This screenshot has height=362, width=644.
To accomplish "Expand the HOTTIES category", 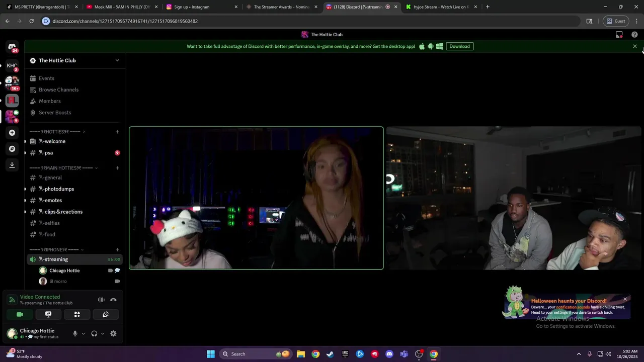I will tap(57, 132).
